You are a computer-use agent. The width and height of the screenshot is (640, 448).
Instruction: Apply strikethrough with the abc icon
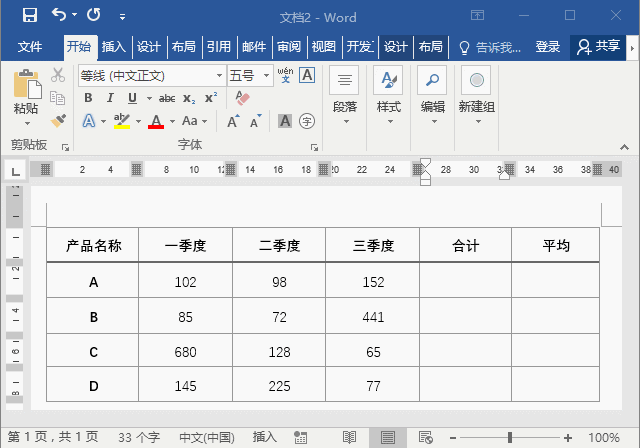(166, 98)
